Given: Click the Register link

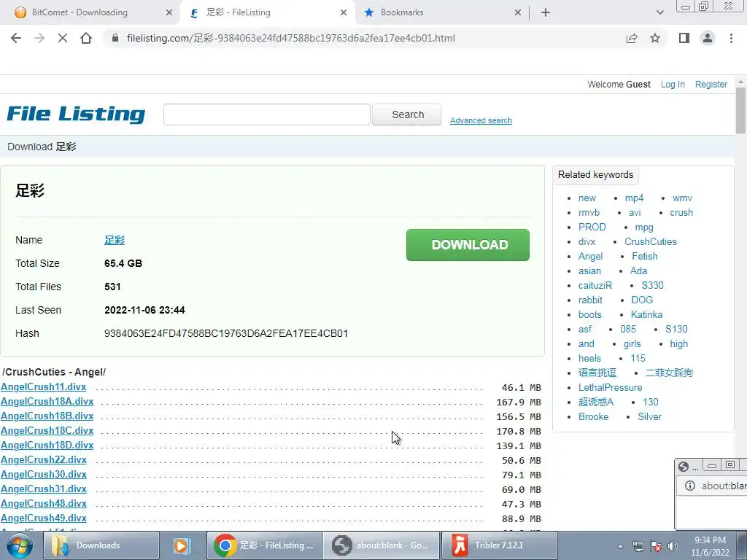Looking at the screenshot, I should [711, 85].
